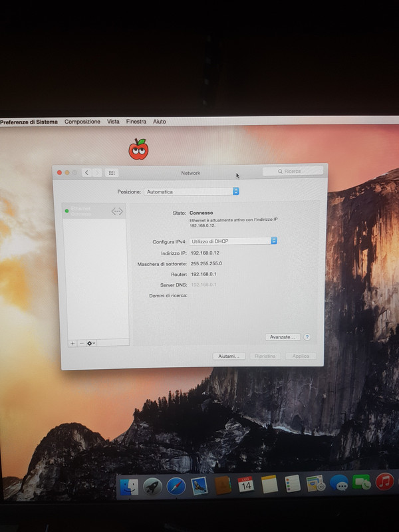This screenshot has width=399, height=532.
Task: Open the Finestra menu
Action: click(x=136, y=122)
